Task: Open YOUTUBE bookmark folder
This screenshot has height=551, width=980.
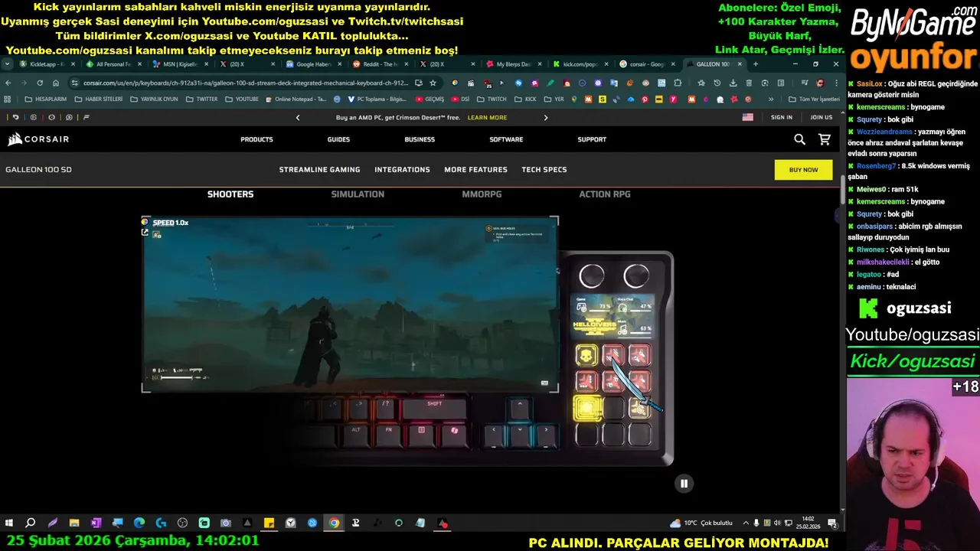Action: click(241, 99)
